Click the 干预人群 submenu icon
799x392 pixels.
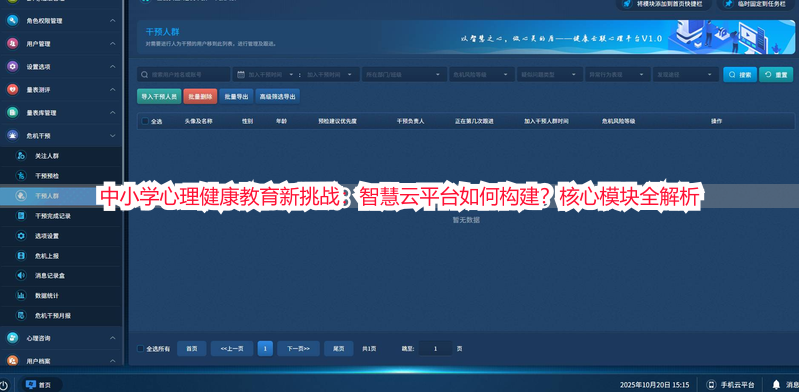[21, 196]
